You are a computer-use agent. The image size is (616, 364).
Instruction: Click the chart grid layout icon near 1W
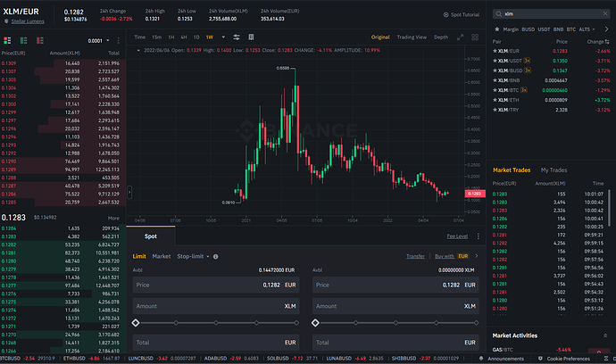251,37
